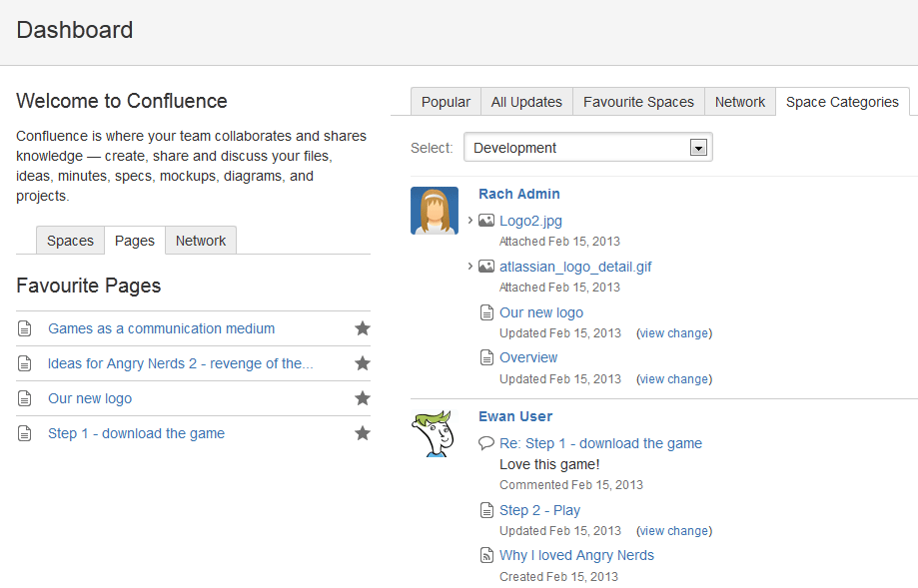Toggle the star on Ideas for Angry Nerds 2

[x=362, y=362]
